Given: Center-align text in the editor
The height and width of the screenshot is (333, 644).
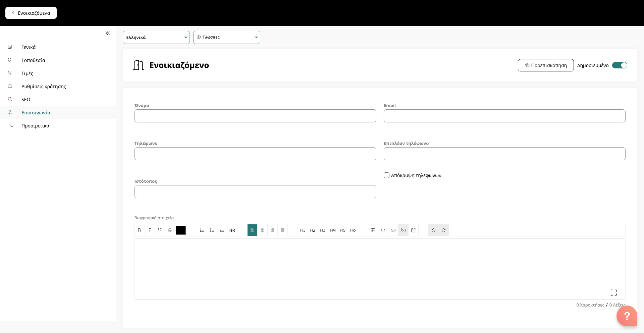Looking at the screenshot, I should 262,230.
